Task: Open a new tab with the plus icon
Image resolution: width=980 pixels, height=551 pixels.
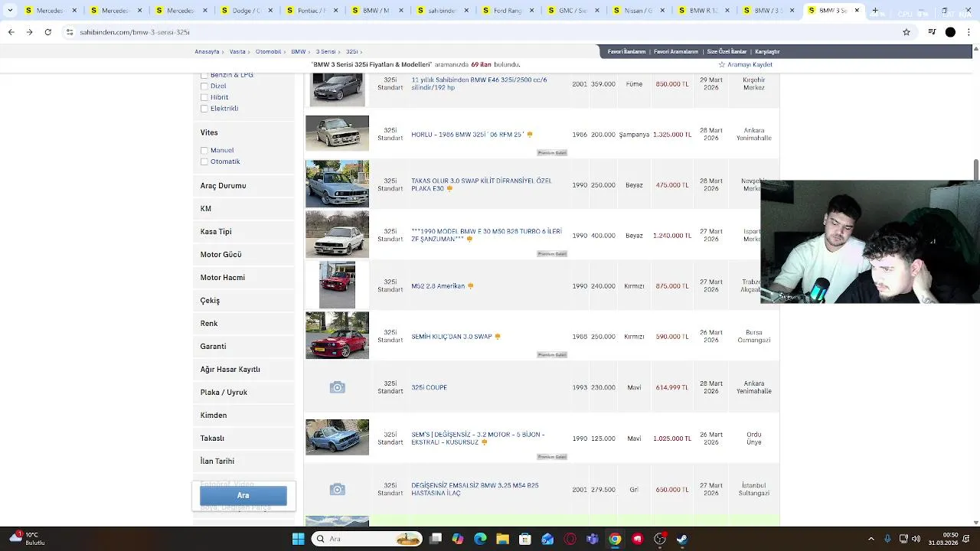Action: pos(875,11)
